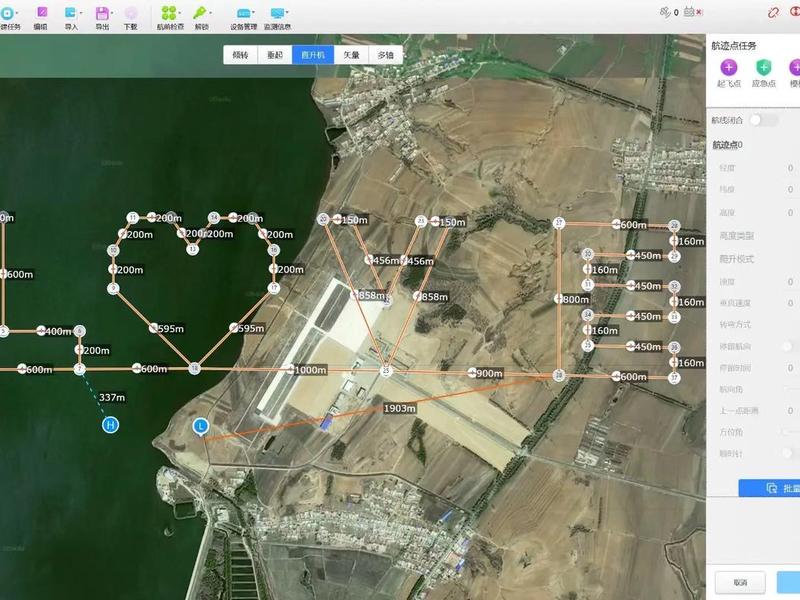The width and height of the screenshot is (800, 600).
Task: Open the 监测信息 monitoring info icon
Action: click(278, 12)
